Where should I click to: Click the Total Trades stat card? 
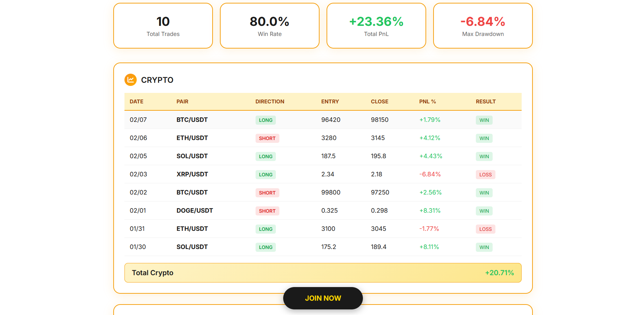[163, 25]
